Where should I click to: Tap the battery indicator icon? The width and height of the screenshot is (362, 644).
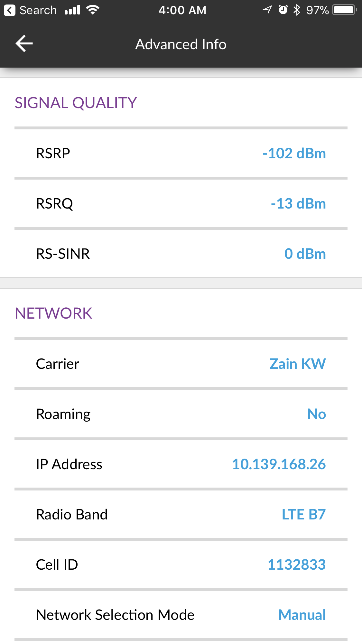345,10
